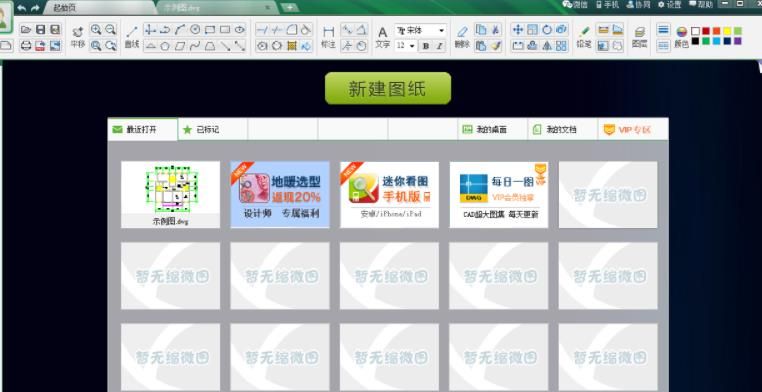Pick the yellow color swatch
The image size is (762, 392).
(x=727, y=31)
